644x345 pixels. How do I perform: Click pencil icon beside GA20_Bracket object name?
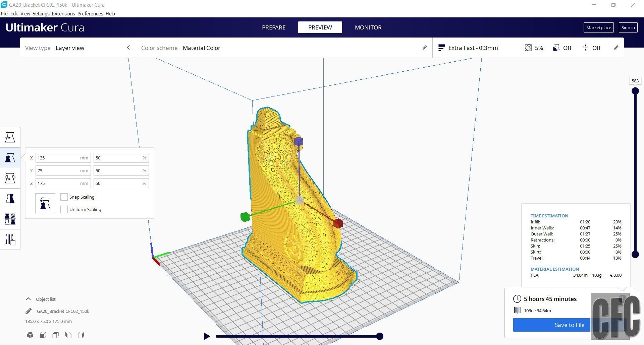29,311
